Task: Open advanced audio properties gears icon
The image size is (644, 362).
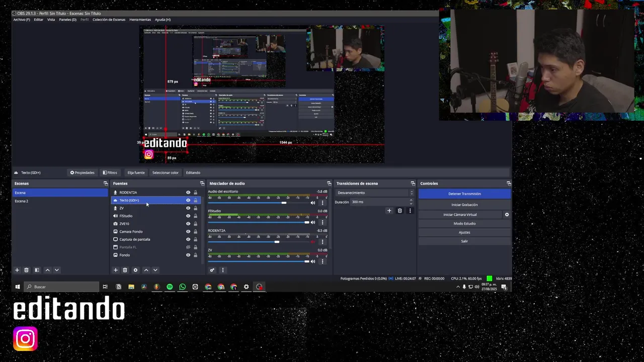Action: 212,270
